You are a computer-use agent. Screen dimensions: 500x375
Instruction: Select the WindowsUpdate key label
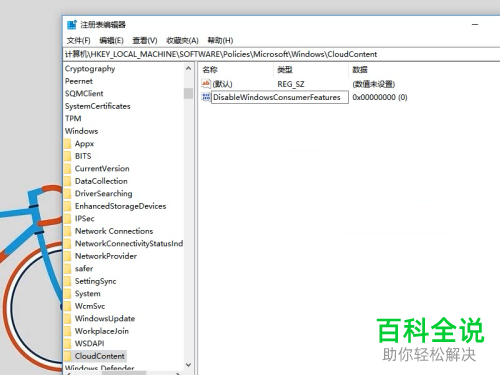click(105, 319)
